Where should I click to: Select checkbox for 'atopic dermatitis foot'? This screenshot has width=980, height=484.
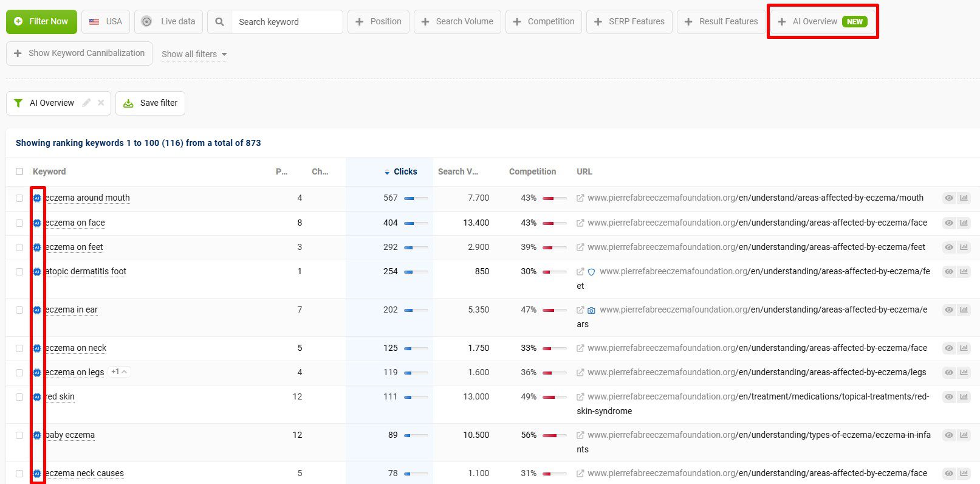[x=19, y=272]
